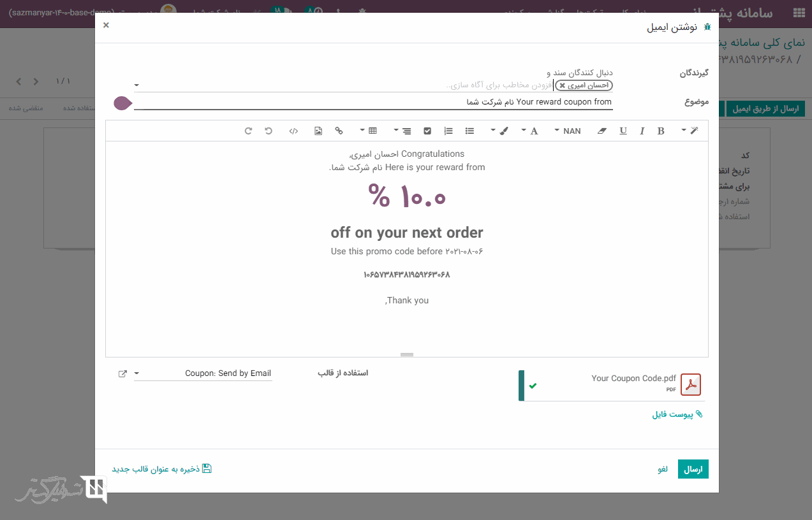This screenshot has height=520, width=812.
Task: Toggle bold formatting in the editor
Action: [661, 131]
